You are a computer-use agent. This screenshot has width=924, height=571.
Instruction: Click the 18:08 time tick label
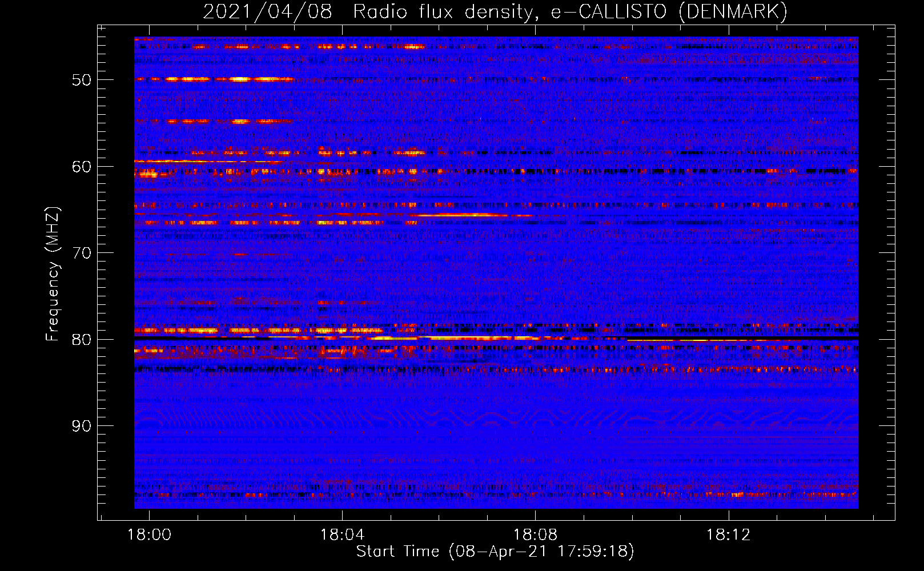click(536, 535)
